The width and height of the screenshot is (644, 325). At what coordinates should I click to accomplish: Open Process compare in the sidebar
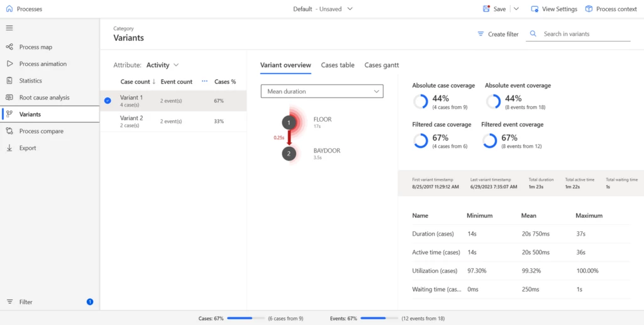pyautogui.click(x=41, y=131)
